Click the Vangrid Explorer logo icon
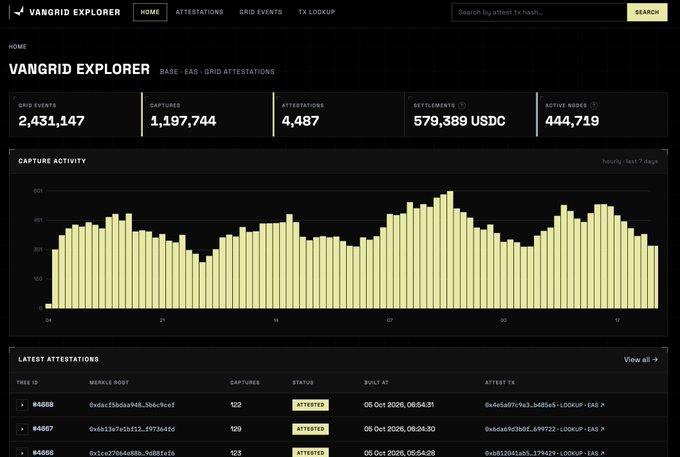Screen dimensions: 680x457 click(x=19, y=12)
